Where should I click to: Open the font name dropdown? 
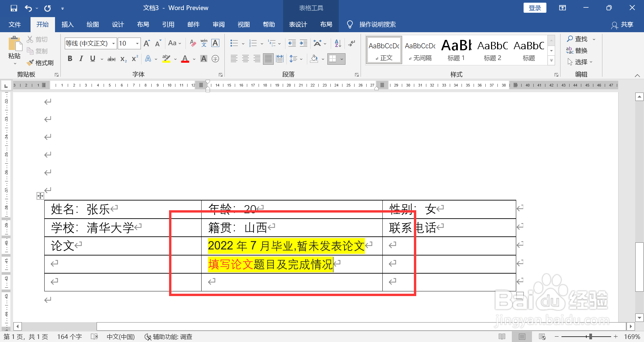point(113,44)
